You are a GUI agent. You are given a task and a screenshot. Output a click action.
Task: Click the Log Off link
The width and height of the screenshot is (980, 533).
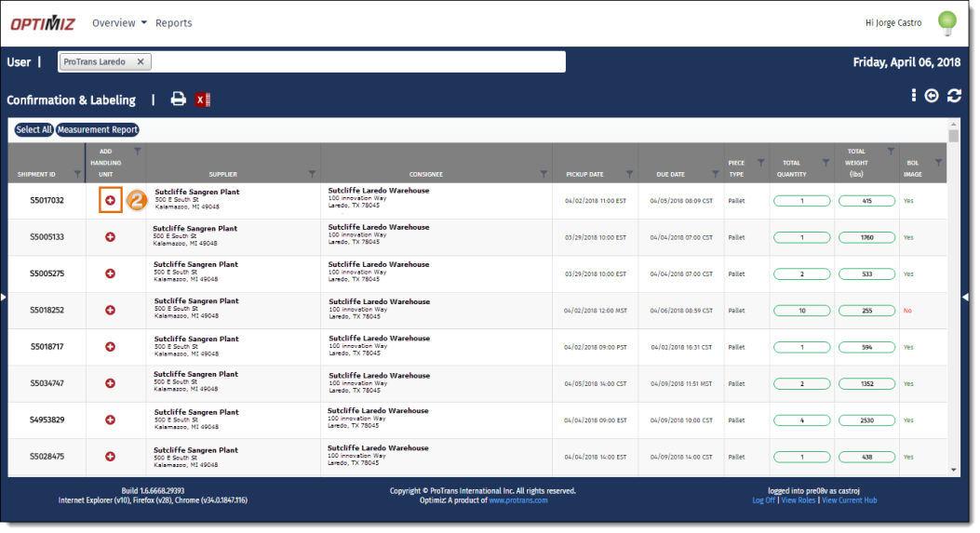click(763, 500)
